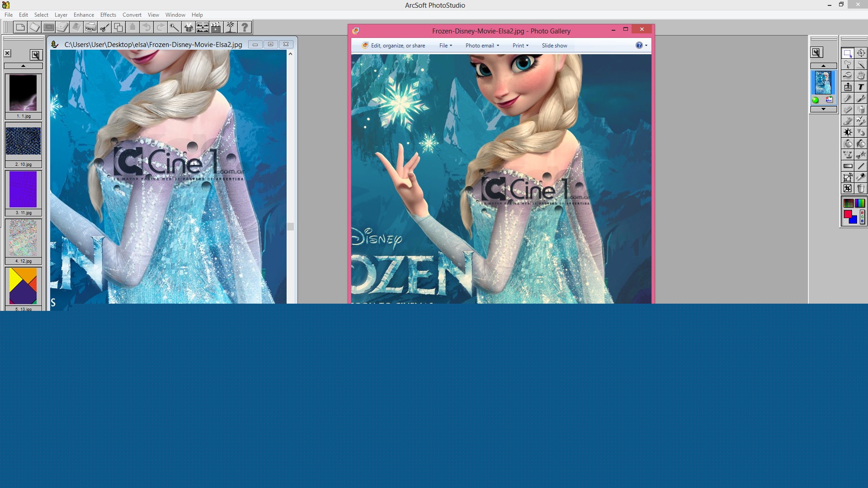
Task: Select the Crop tool
Action: tap(848, 188)
